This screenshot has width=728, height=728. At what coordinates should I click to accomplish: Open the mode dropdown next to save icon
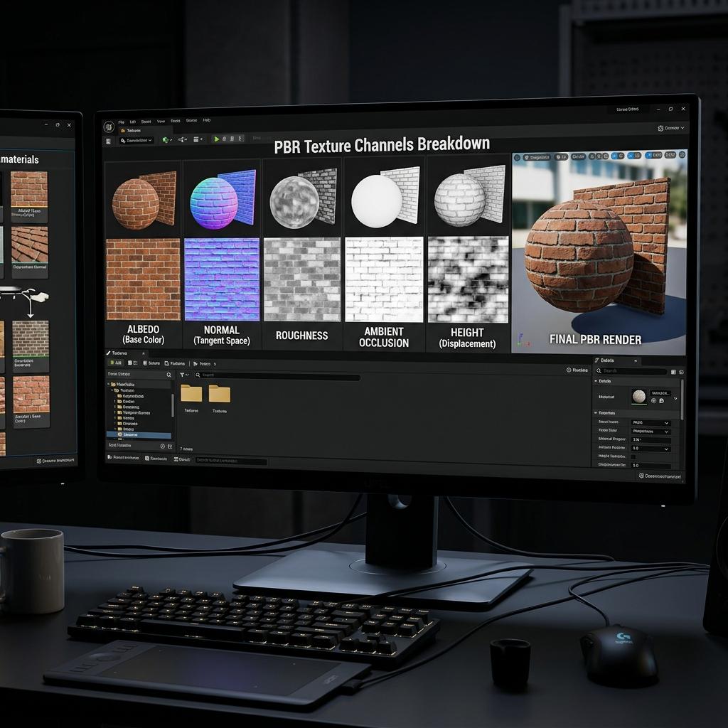click(136, 140)
